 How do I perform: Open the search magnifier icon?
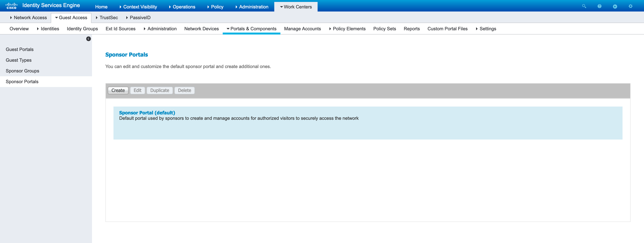point(584,6)
